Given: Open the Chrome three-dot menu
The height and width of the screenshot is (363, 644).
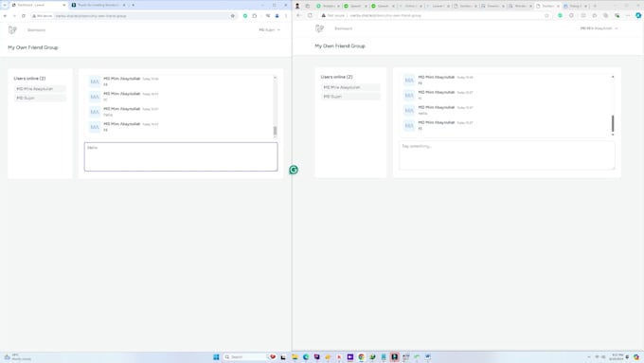Looking at the screenshot, I should [286, 16].
